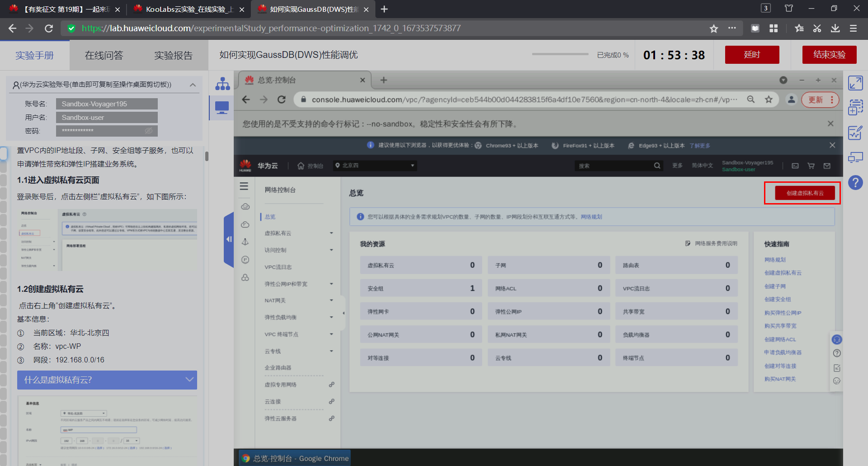This screenshot has width=868, height=466.
Task: Select the KooLabs云实验 browser tab
Action: pos(189,9)
